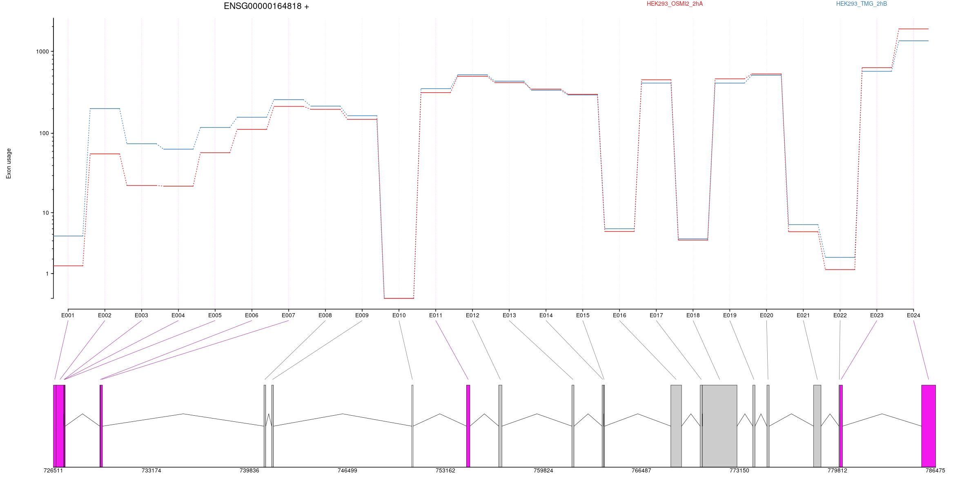Click genomic coordinate 759824
Image resolution: width=980 pixels, height=490 pixels.
(543, 470)
